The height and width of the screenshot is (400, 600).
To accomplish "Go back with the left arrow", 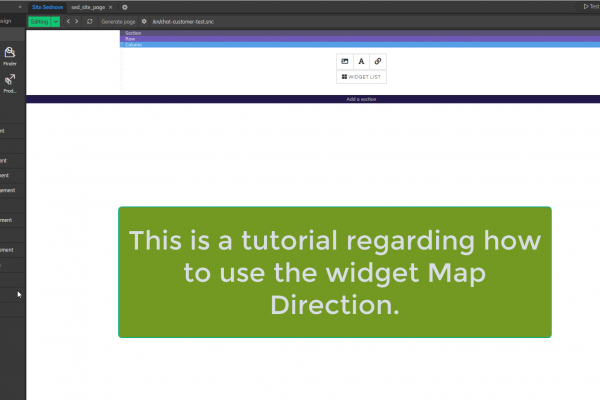I will pyautogui.click(x=68, y=21).
